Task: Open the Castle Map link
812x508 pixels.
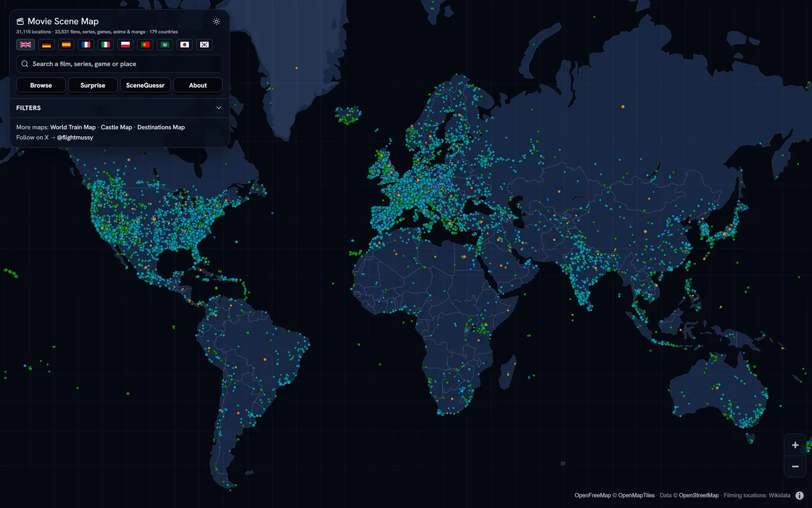Action: pyautogui.click(x=116, y=128)
